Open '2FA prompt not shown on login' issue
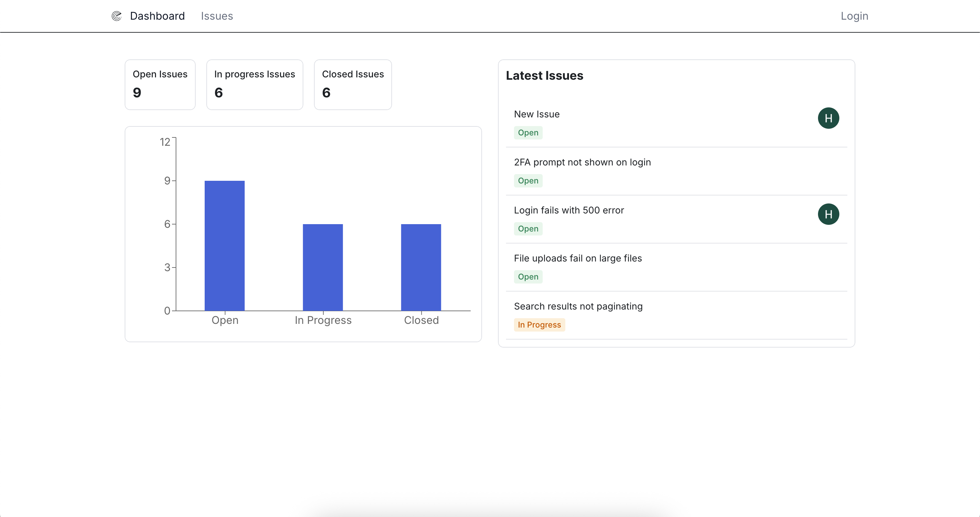980x517 pixels. coord(582,162)
